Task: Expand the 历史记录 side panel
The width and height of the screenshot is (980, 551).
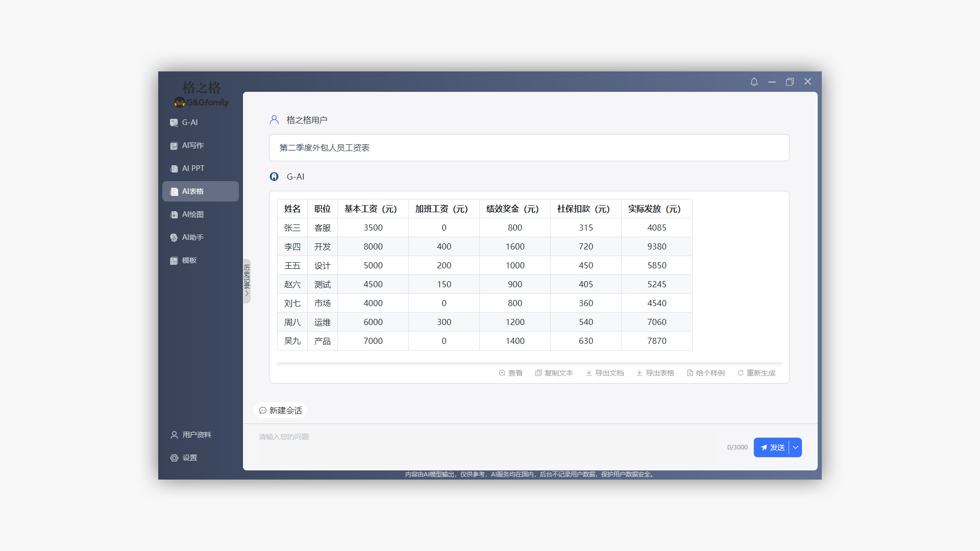Action: click(x=247, y=281)
